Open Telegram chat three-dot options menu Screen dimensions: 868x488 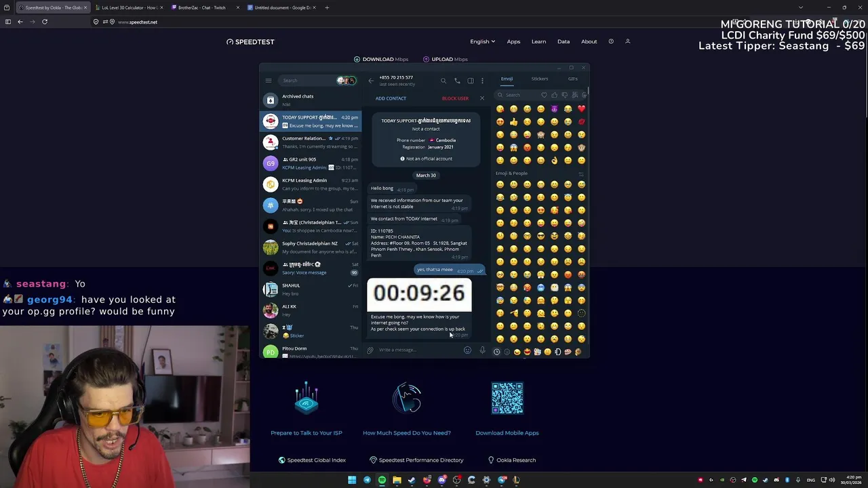click(x=482, y=81)
